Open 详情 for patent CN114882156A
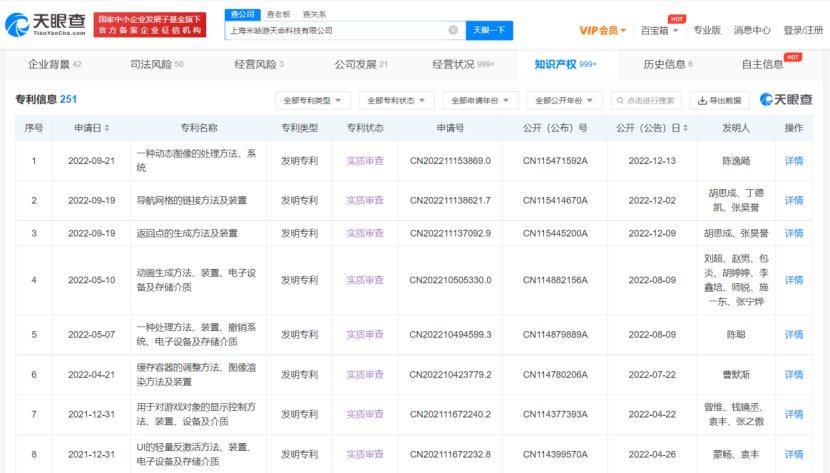This screenshot has width=830, height=473. pyautogui.click(x=793, y=280)
